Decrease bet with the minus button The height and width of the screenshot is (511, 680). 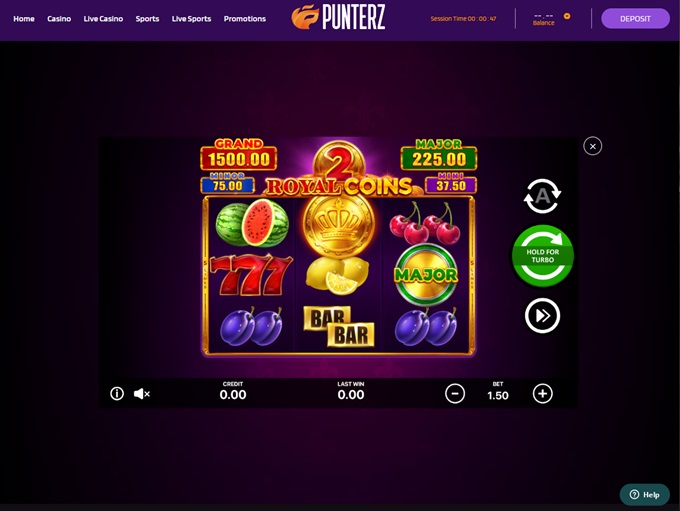pyautogui.click(x=455, y=393)
